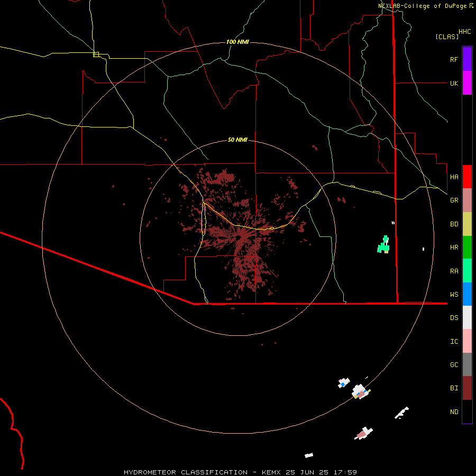Click the yellow road square marker

[96, 54]
